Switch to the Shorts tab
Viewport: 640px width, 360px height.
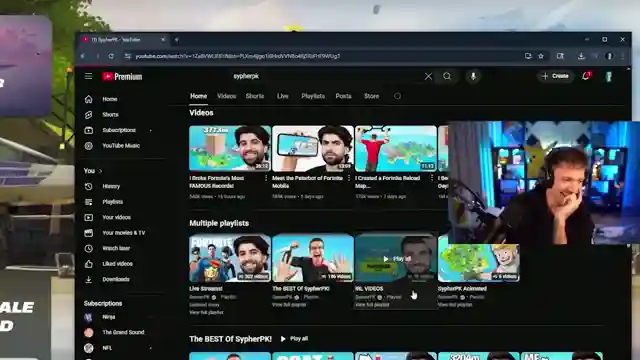click(255, 96)
